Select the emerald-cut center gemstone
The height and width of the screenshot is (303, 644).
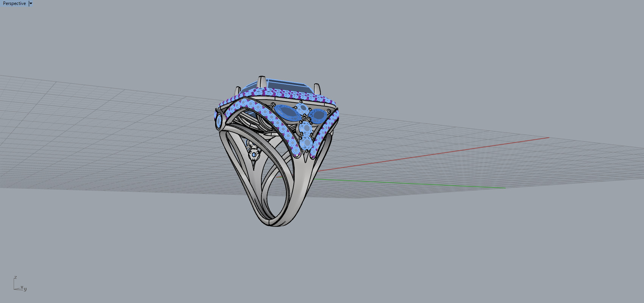(288, 86)
